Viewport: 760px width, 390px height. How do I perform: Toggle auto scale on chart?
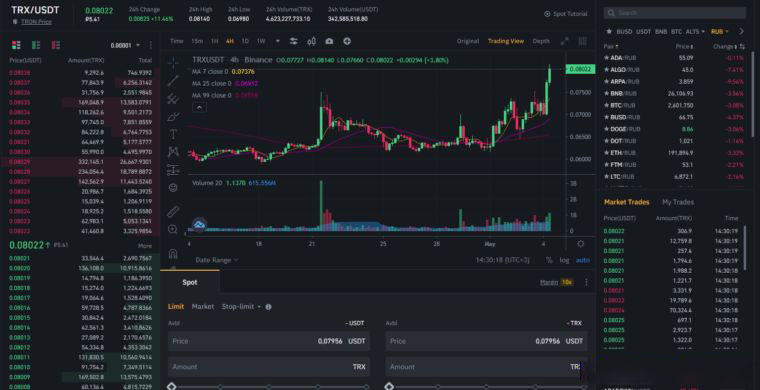point(583,260)
